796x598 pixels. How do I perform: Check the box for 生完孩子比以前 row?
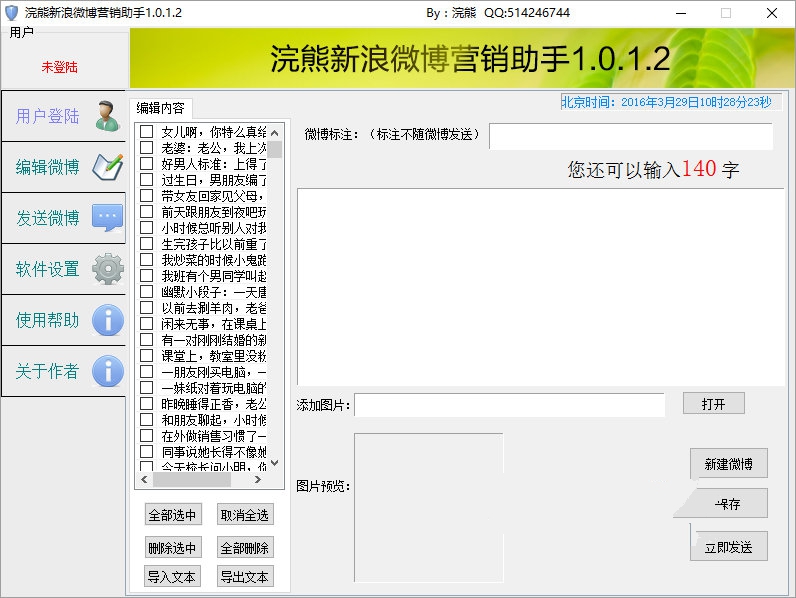pyautogui.click(x=147, y=244)
